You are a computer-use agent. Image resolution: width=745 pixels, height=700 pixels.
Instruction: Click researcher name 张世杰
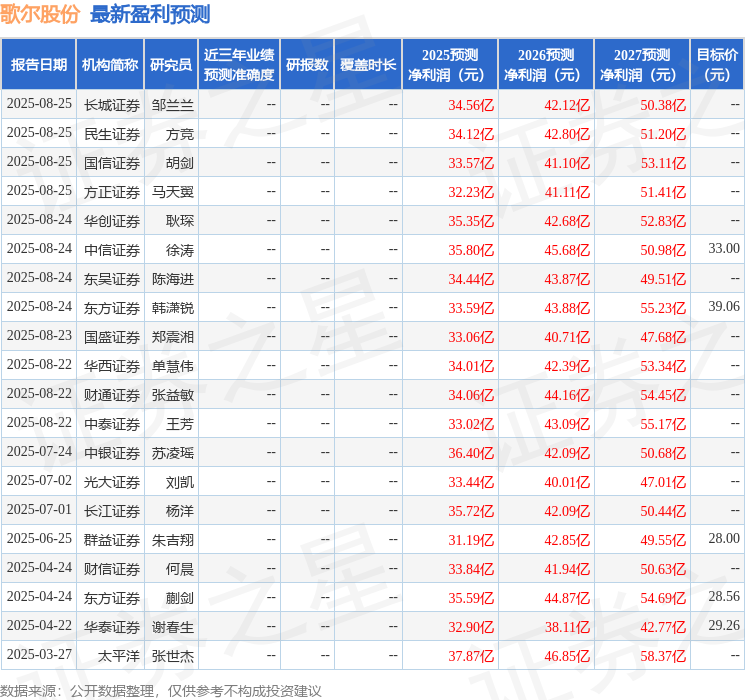tap(173, 656)
